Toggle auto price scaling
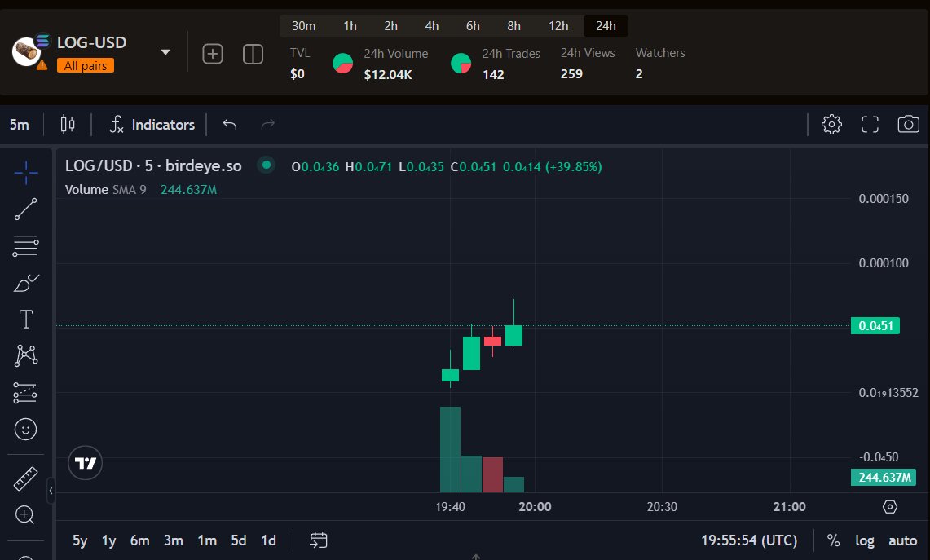Viewport: 930px width, 560px height. [x=902, y=540]
